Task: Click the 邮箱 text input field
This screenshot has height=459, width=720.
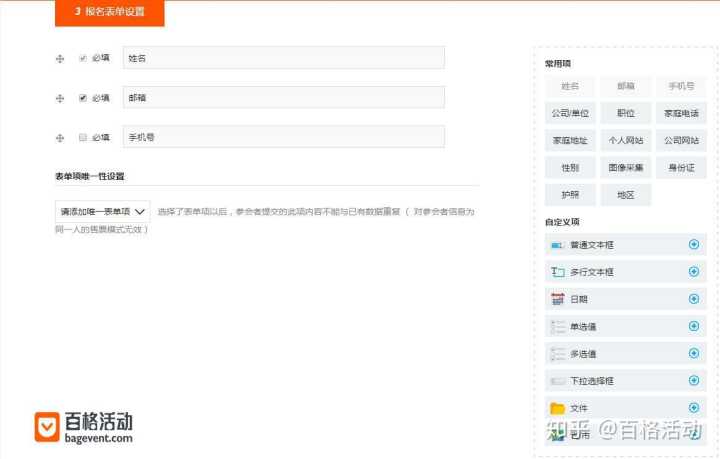Action: coord(283,98)
